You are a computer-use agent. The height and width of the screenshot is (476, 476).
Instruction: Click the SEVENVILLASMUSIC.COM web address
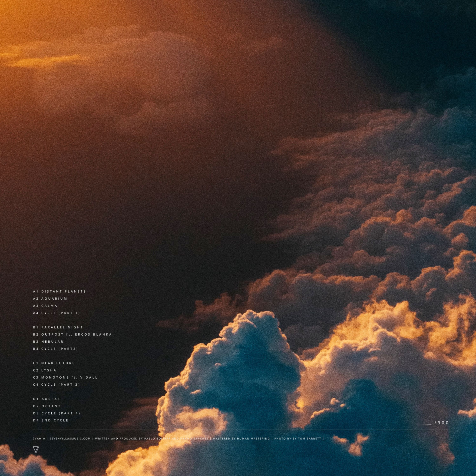tap(70, 439)
